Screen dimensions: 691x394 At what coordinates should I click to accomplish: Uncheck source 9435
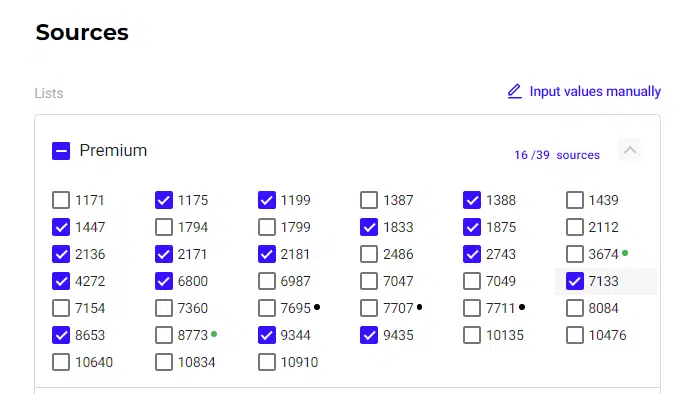tap(369, 335)
